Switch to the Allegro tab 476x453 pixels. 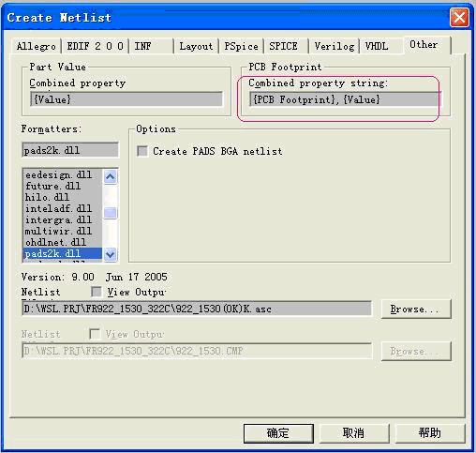point(37,46)
